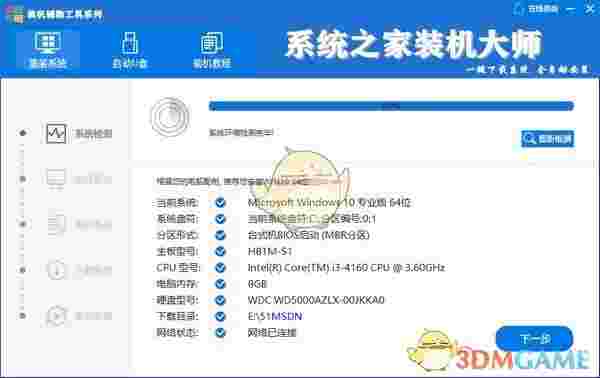This screenshot has width=600, height=378.
Task: Open the installation tutorial tab
Action: (x=212, y=50)
